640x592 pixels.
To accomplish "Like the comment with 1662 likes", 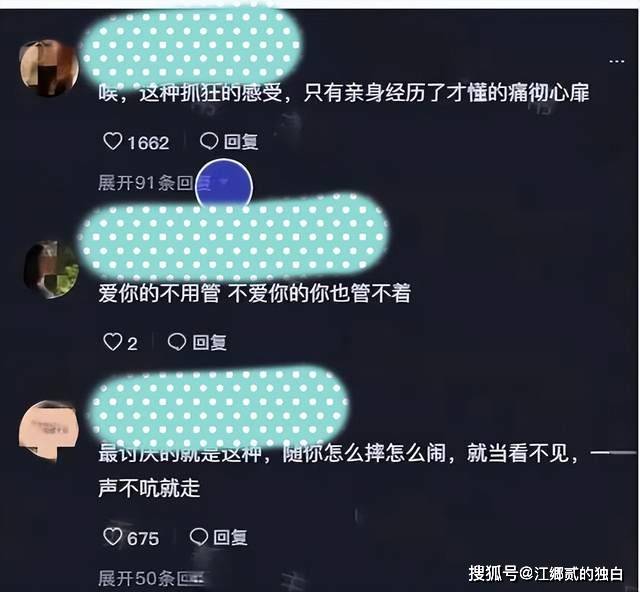I will tap(113, 142).
